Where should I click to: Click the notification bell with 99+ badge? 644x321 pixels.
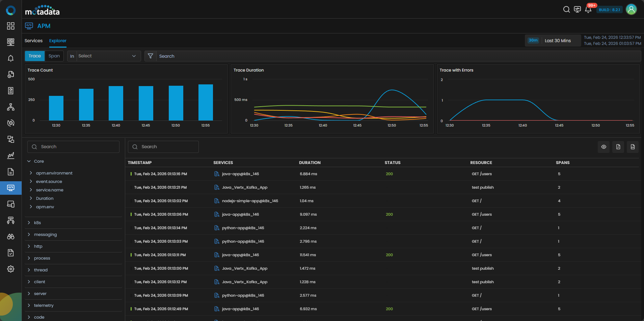pos(588,9)
